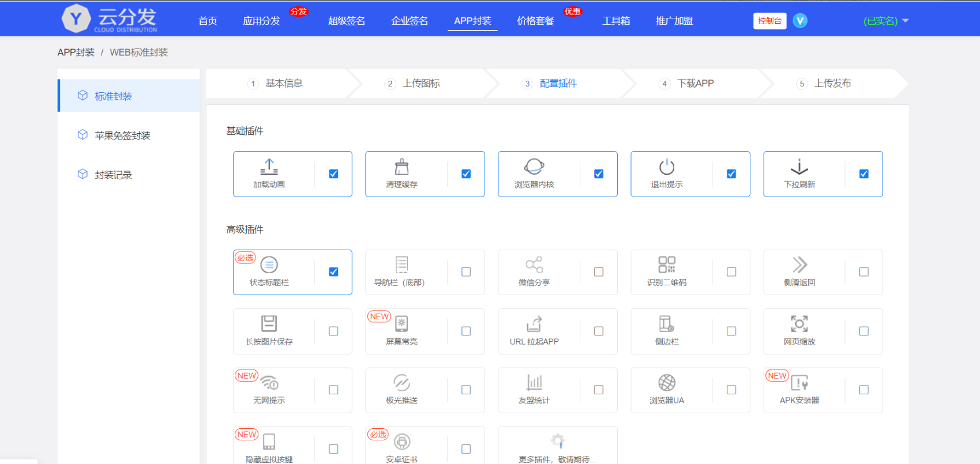
Task: Expand the (已实名) account dropdown
Action: [x=886, y=21]
